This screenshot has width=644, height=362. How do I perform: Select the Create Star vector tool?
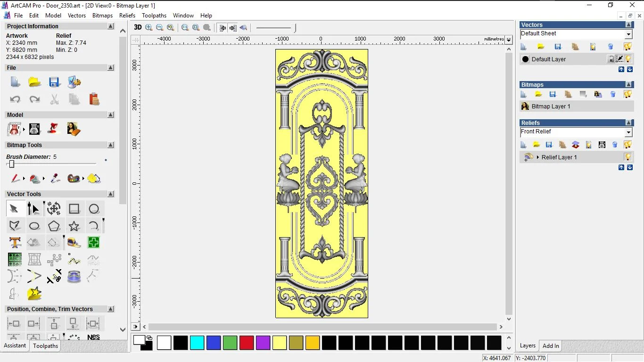pyautogui.click(x=74, y=226)
